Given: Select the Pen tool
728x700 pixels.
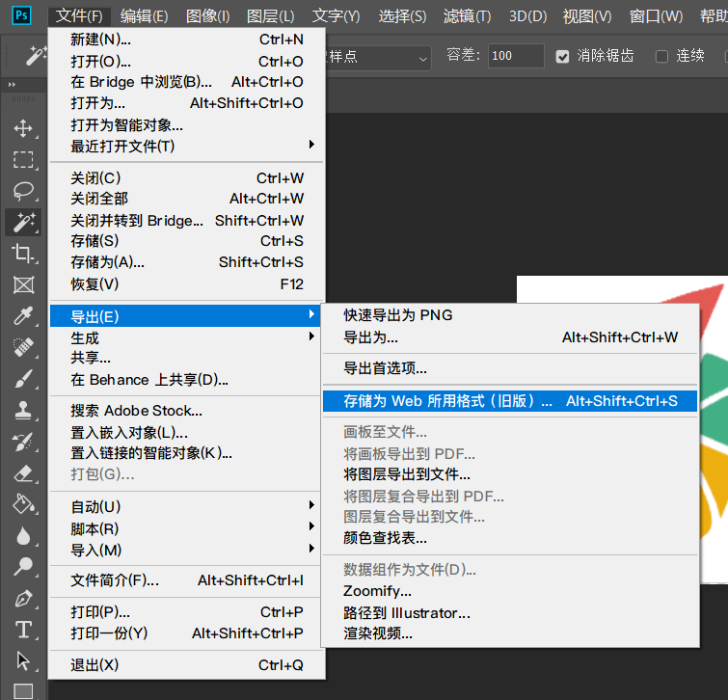Looking at the screenshot, I should pyautogui.click(x=23, y=598).
